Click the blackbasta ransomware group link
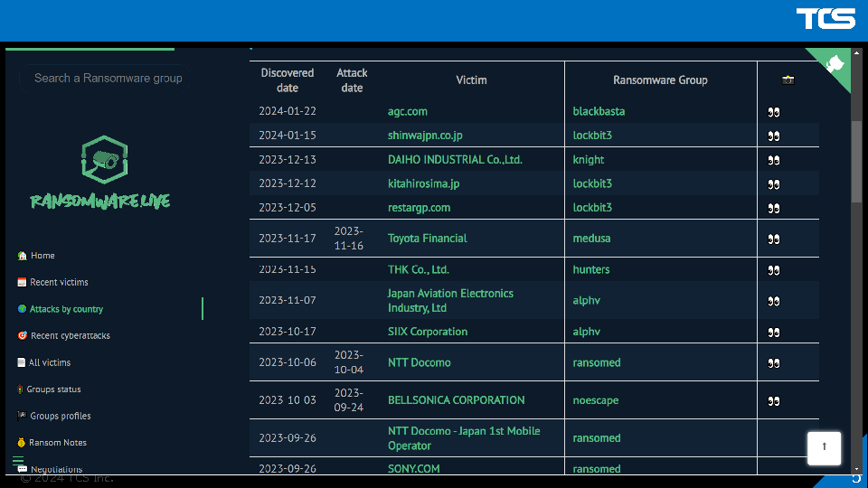The width and height of the screenshot is (868, 488). click(x=599, y=112)
